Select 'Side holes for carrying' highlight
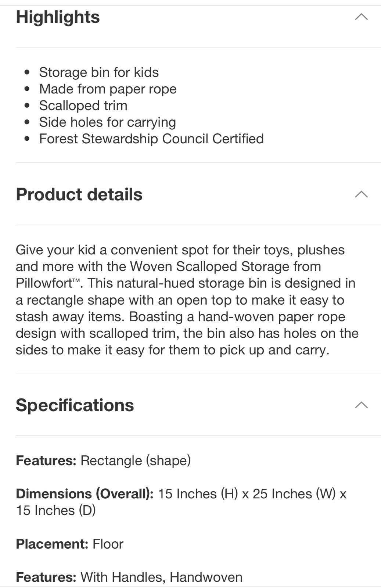Viewport: 381px width, 588px height. coord(107,122)
